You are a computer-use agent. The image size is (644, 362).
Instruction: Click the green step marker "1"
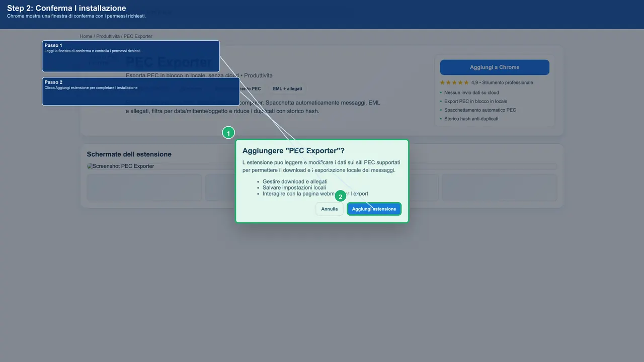(x=228, y=132)
